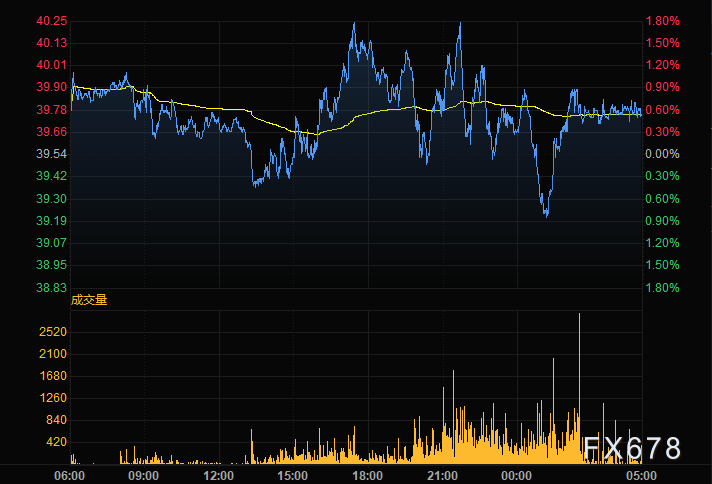This screenshot has width=712, height=484.
Task: Select the green 0.30% percent label
Action: click(x=663, y=176)
